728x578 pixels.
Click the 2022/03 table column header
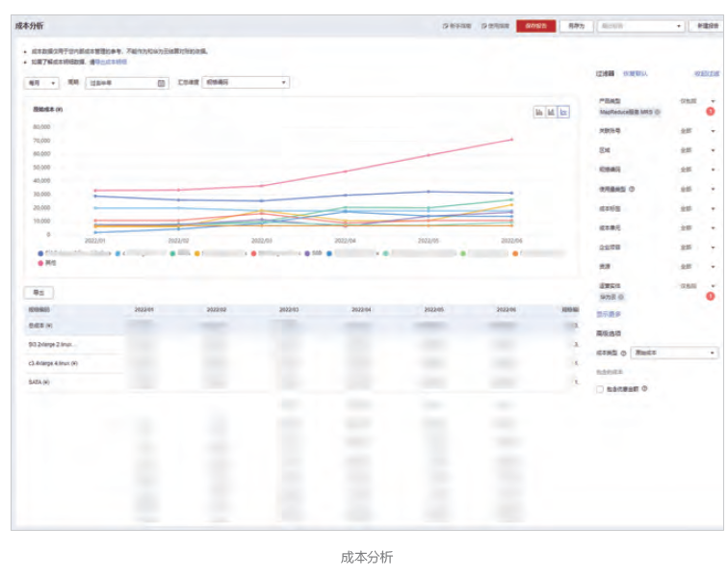coord(289,309)
